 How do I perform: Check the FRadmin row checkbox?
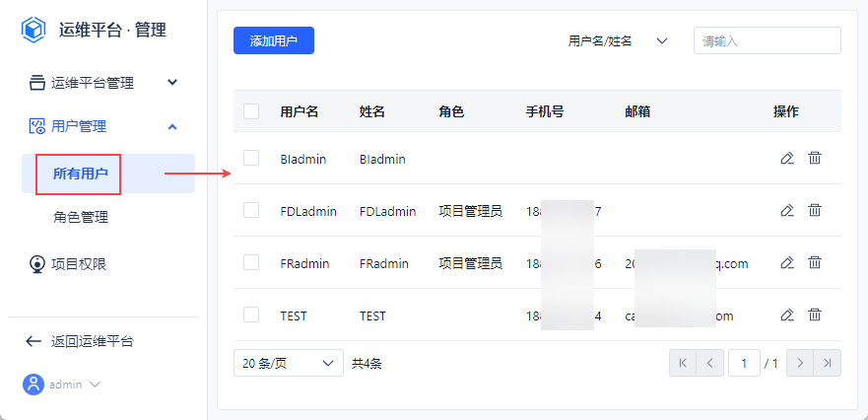(251, 262)
